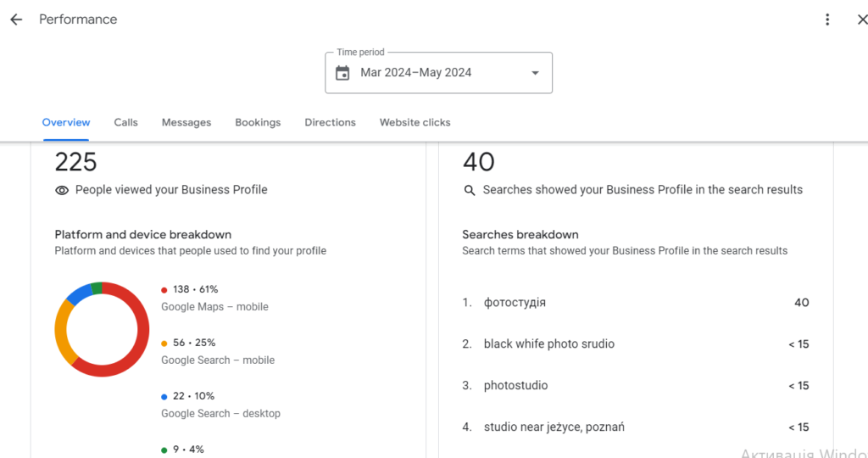Click the eye icon beside profile views
This screenshot has width=868, height=458.
[62, 191]
